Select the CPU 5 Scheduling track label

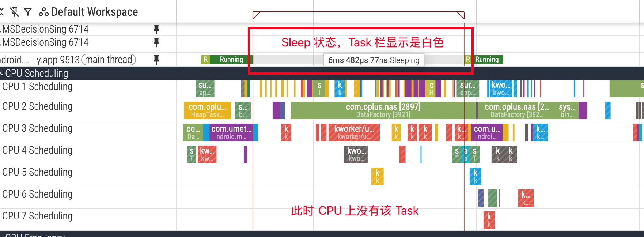tap(37, 172)
